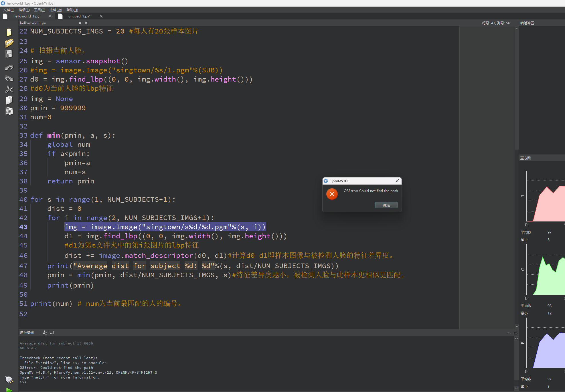
Task: Save the script with the floppy icon
Action: click(x=9, y=54)
